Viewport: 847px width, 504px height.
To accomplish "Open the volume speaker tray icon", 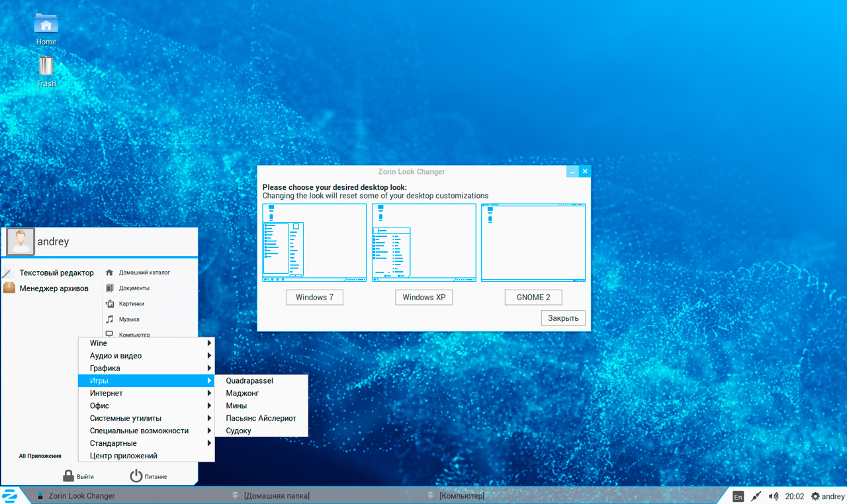I will point(774,496).
